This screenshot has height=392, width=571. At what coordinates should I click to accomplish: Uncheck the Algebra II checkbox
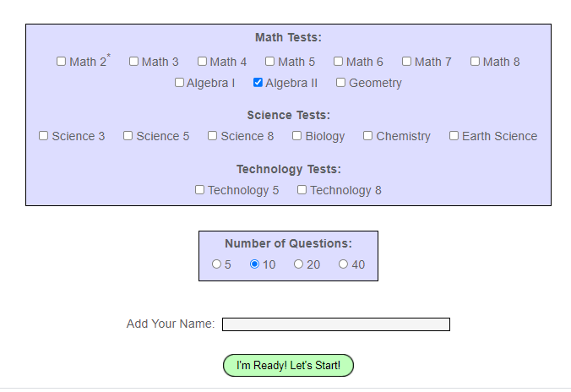(258, 83)
